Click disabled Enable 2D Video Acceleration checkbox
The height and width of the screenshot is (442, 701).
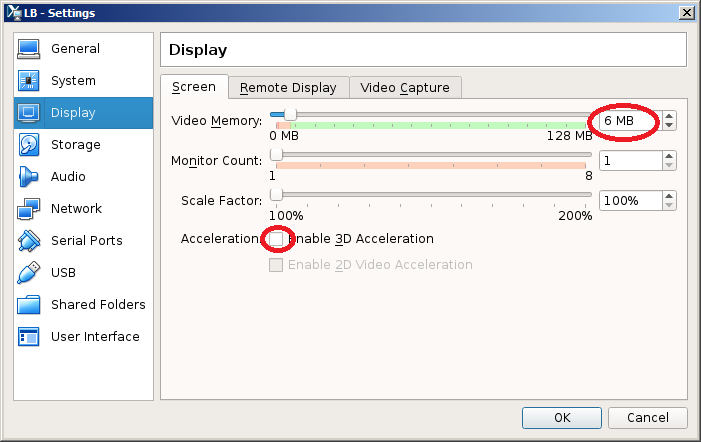pyautogui.click(x=276, y=265)
